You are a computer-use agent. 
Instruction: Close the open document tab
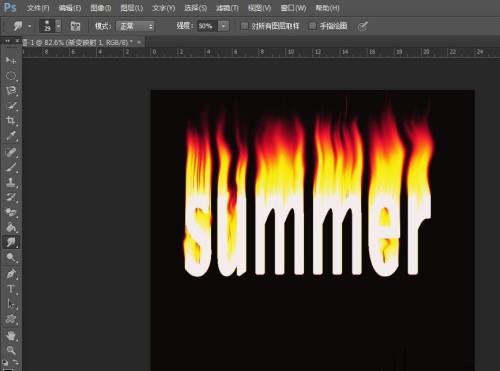(x=139, y=42)
